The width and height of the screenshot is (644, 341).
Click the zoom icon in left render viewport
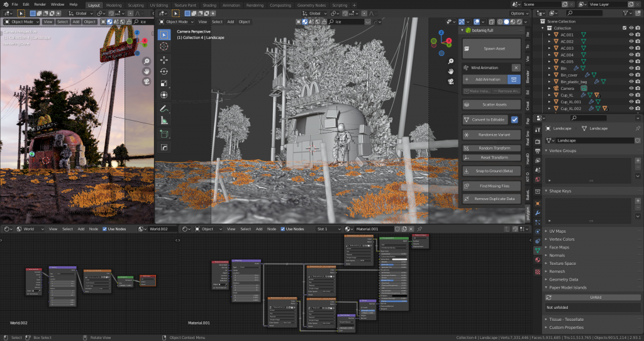(146, 62)
